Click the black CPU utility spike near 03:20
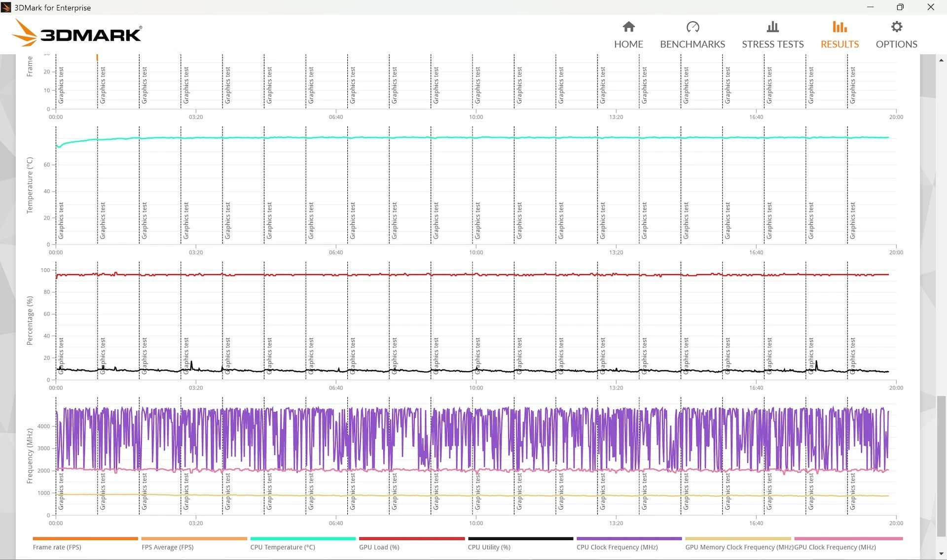This screenshot has height=560, width=947. tap(191, 365)
